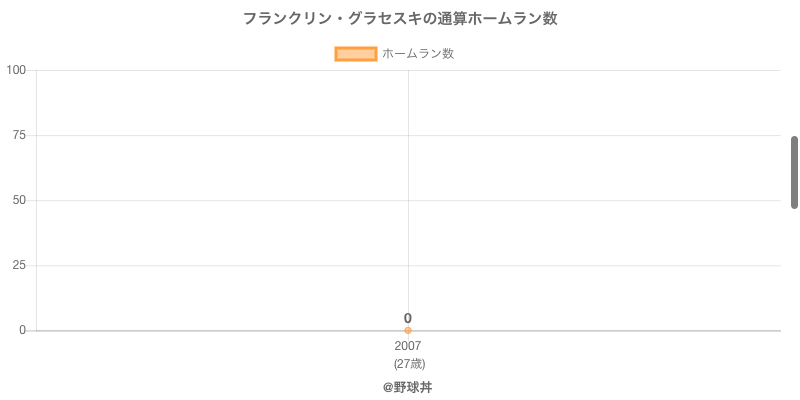Toggle the ホームラン数 legend label
This screenshot has height=400, width=800.
click(x=418, y=54)
